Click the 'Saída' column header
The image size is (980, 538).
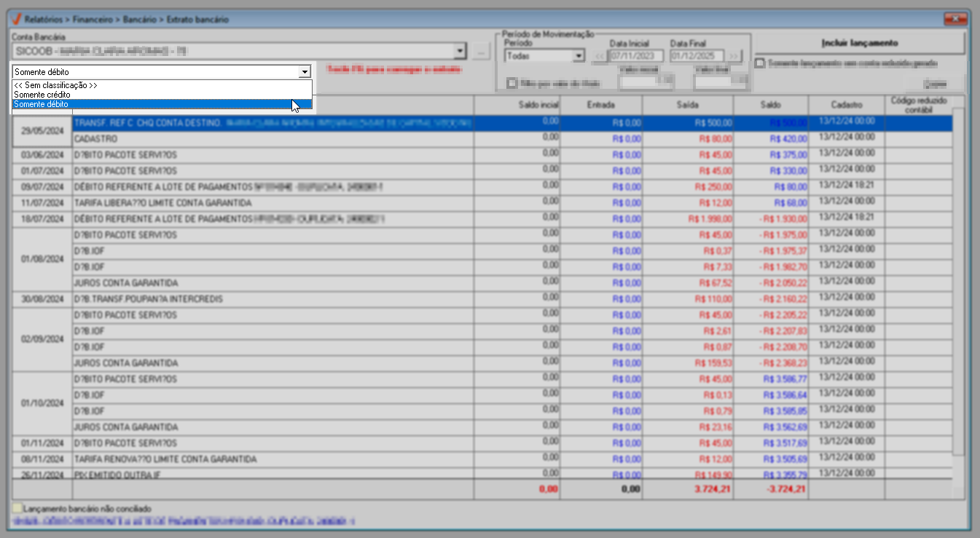[x=688, y=105]
